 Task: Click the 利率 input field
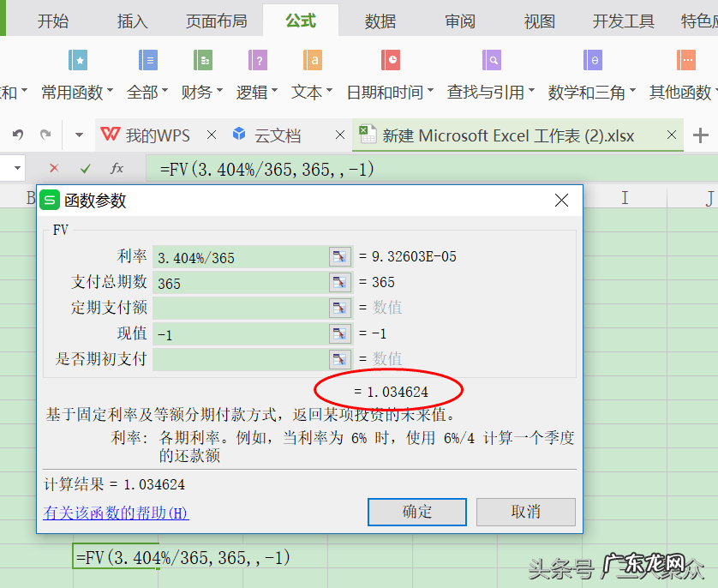coord(241,257)
